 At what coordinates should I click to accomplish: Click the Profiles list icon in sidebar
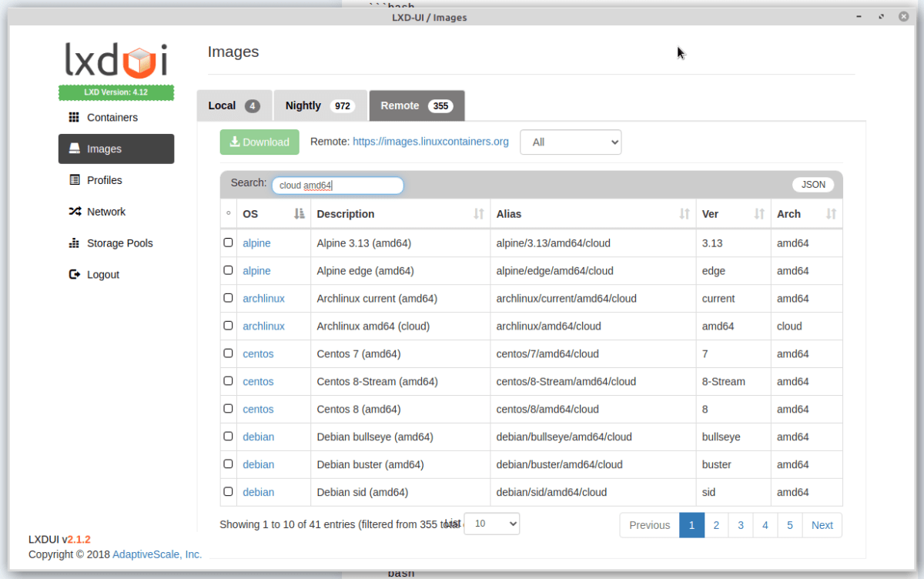(x=74, y=180)
